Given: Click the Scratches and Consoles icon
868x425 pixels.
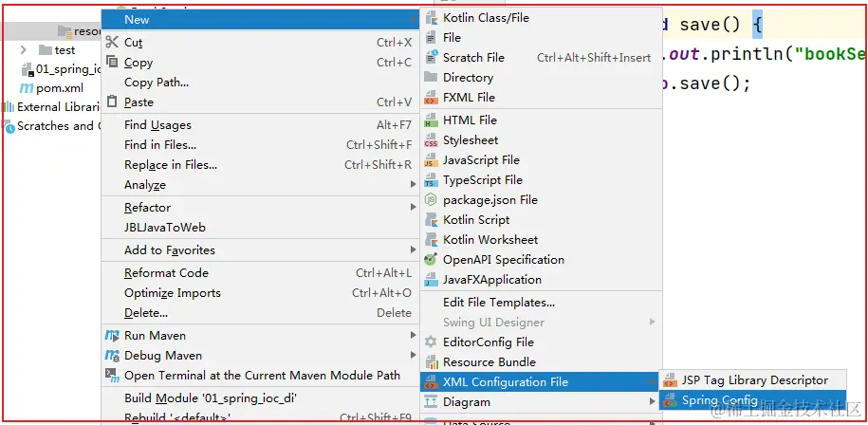Looking at the screenshot, I should point(9,126).
